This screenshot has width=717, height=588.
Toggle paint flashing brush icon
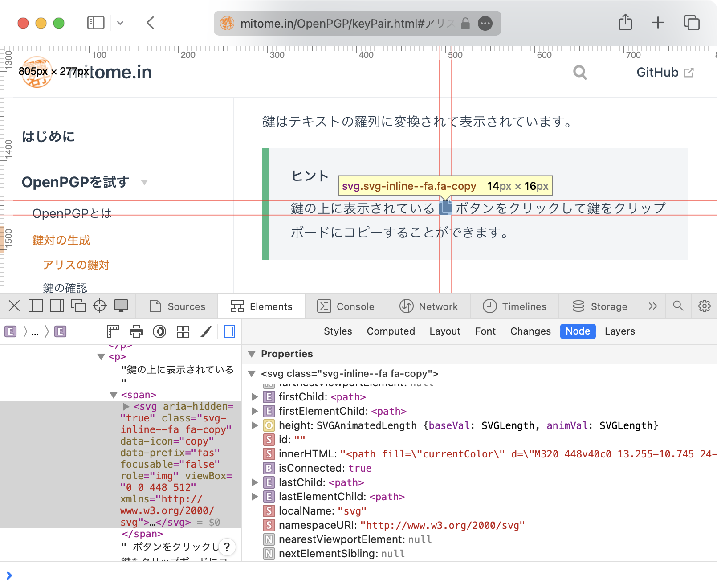(x=206, y=331)
